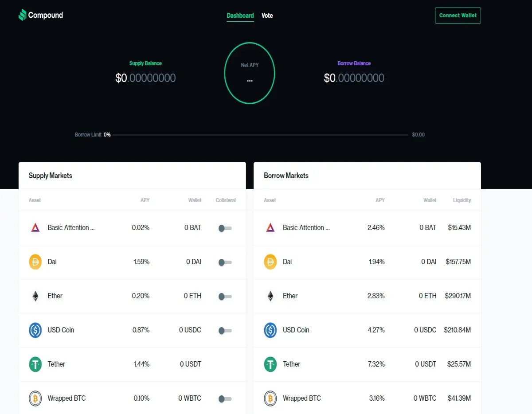This screenshot has height=414, width=532.
Task: Click the $25.57M Tether liquidity value
Action: [x=459, y=364]
